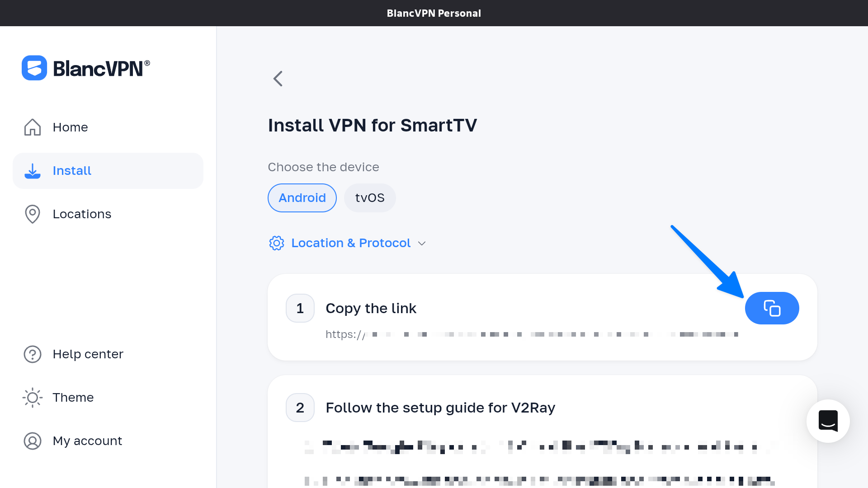Click the Home house icon

[33, 127]
